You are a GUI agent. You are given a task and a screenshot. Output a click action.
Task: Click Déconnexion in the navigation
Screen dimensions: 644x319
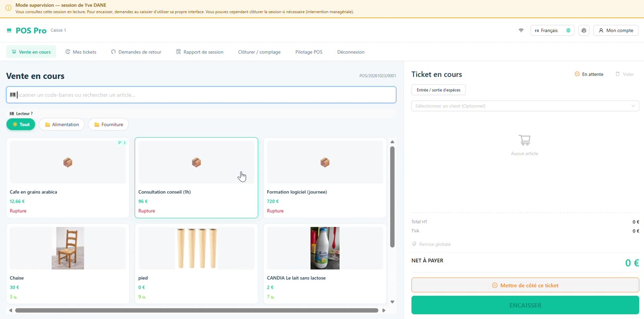pos(351,52)
